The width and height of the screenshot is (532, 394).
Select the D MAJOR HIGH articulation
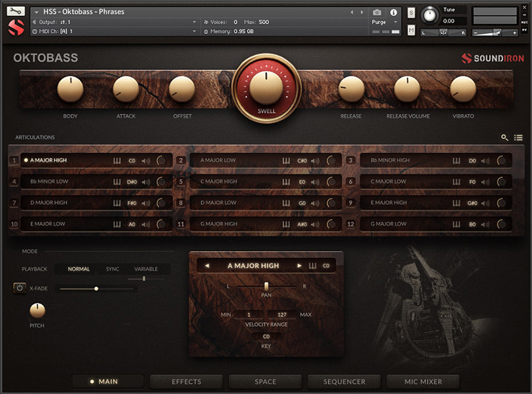tap(97, 203)
